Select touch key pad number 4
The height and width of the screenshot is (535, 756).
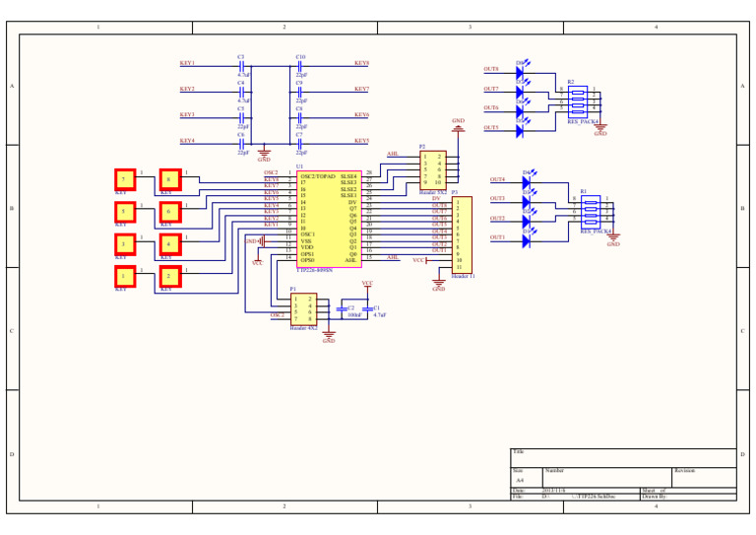170,244
